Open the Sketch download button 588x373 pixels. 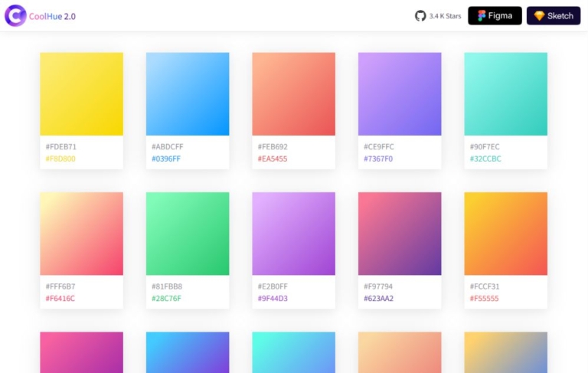[x=553, y=15]
